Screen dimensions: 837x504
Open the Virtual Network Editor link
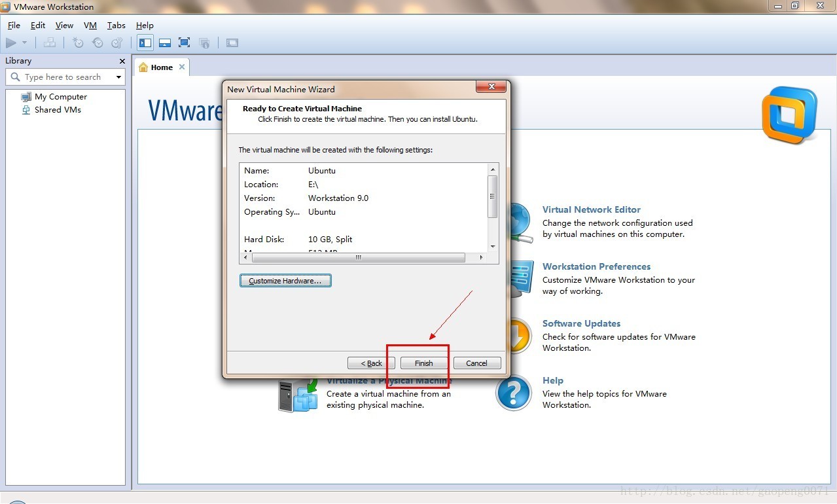pyautogui.click(x=592, y=209)
